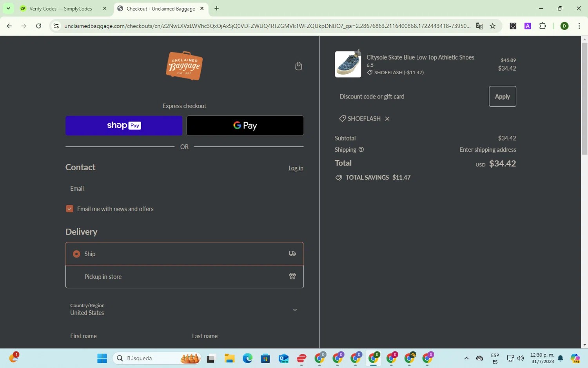Pay with Google Pay express checkout
588x368 pixels.
pos(245,126)
